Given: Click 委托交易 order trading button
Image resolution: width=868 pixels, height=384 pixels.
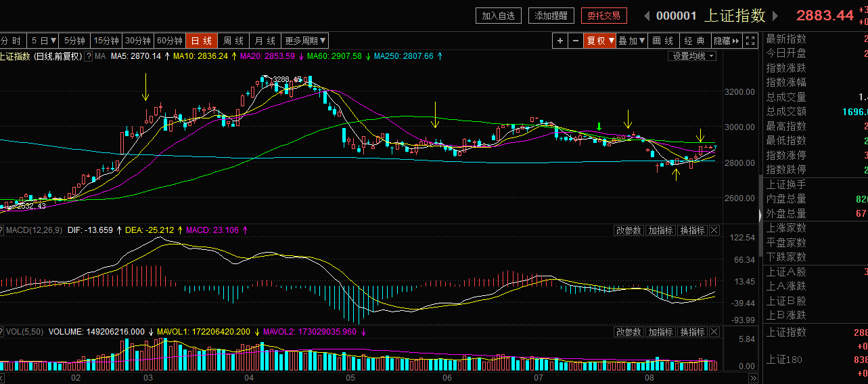Looking at the screenshot, I should coord(604,16).
